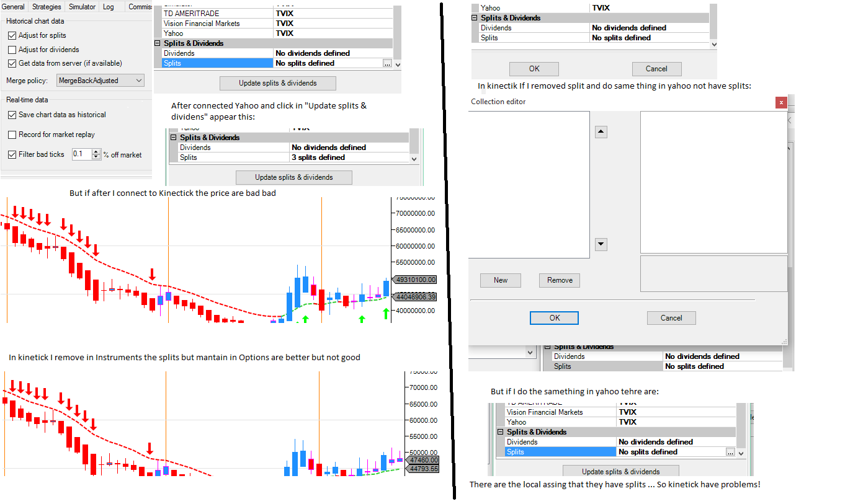This screenshot has height=504, width=858.
Task: Move item up in Collection editor
Action: [601, 132]
